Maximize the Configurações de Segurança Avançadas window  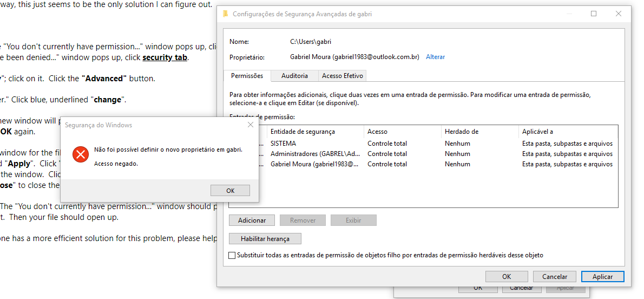tap(594, 14)
